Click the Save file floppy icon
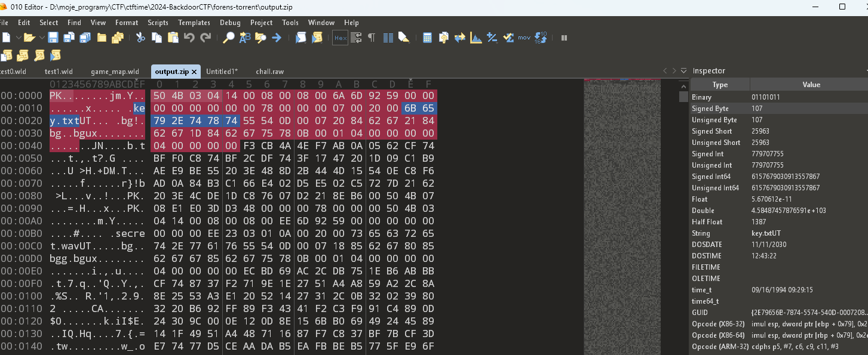Screen dimensions: 868x355 click(x=53, y=38)
